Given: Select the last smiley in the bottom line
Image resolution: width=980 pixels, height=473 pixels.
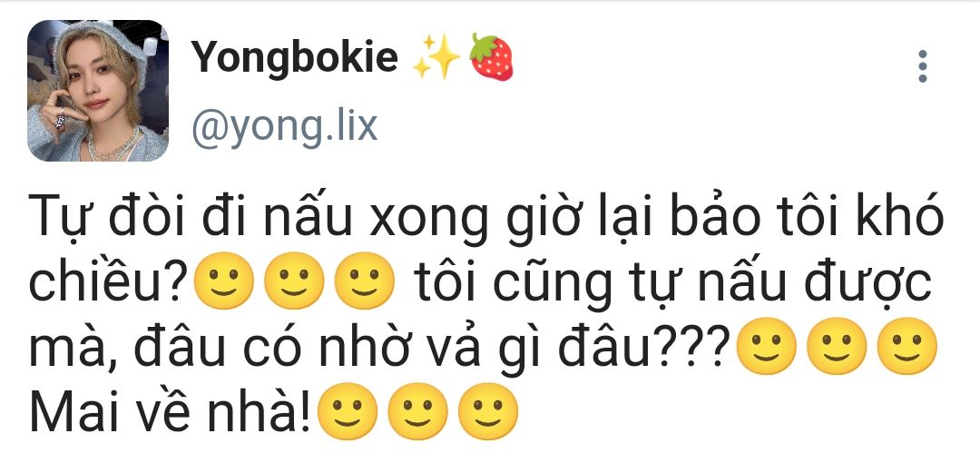Looking at the screenshot, I should (488, 411).
